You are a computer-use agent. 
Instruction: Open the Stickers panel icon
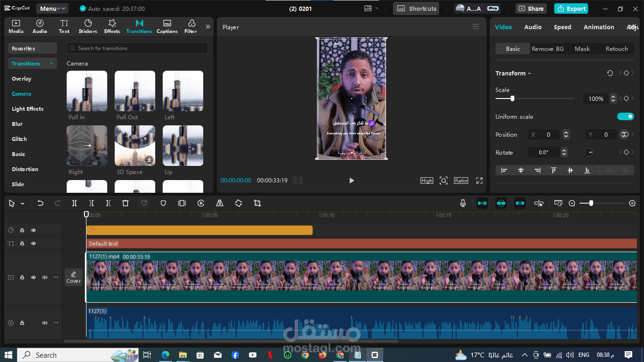[x=88, y=26]
